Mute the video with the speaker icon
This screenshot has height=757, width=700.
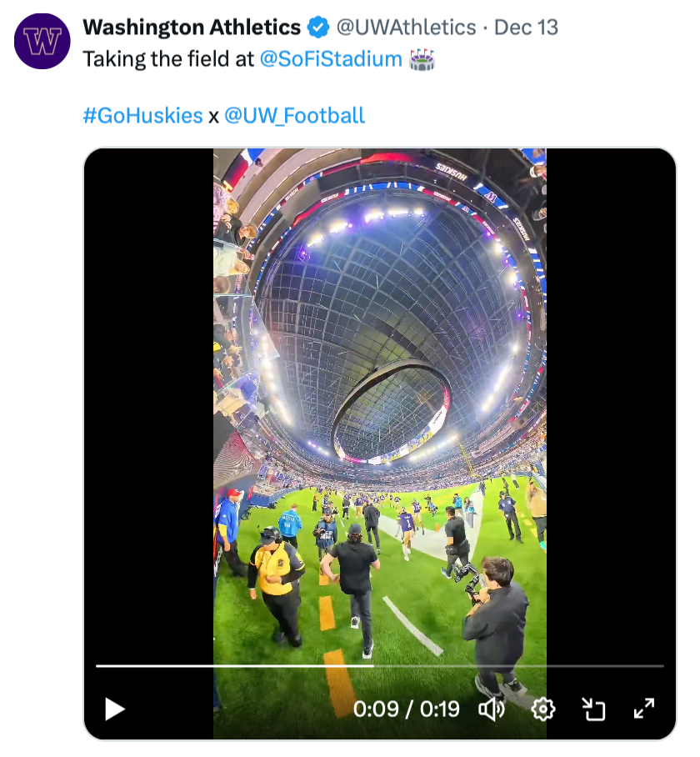(492, 709)
